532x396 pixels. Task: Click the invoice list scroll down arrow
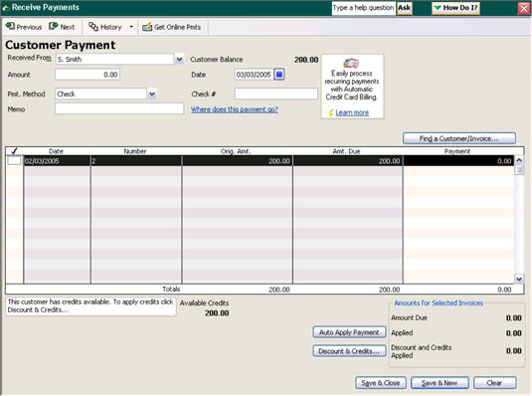pos(519,279)
